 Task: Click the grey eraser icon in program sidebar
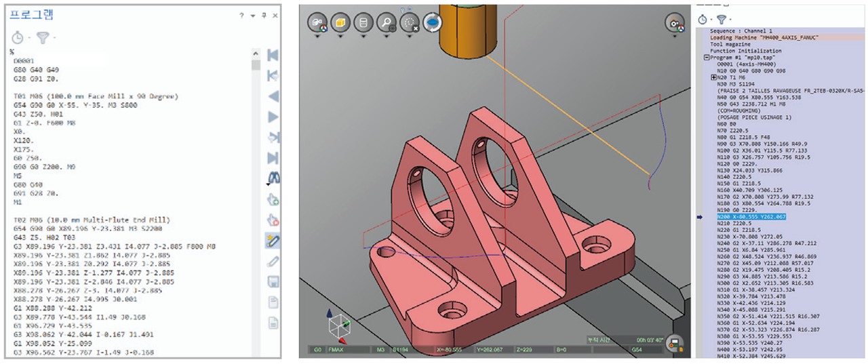pos(273,261)
